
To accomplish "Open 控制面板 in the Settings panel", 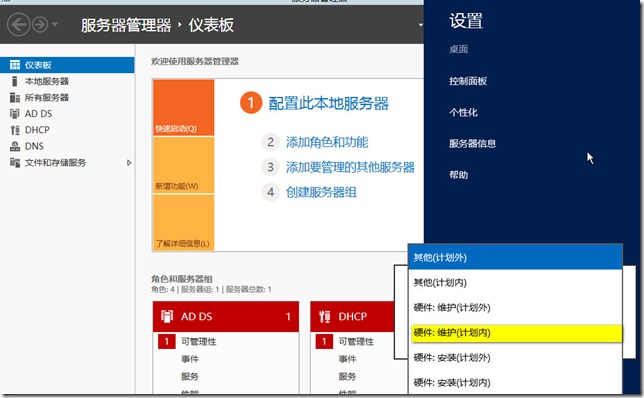I will click(x=468, y=81).
